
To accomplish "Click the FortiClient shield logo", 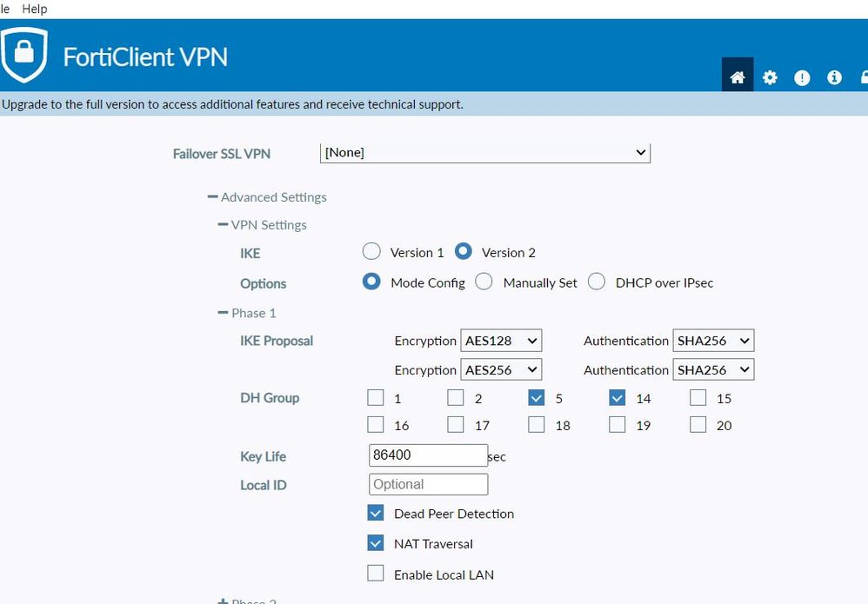I will [24, 55].
